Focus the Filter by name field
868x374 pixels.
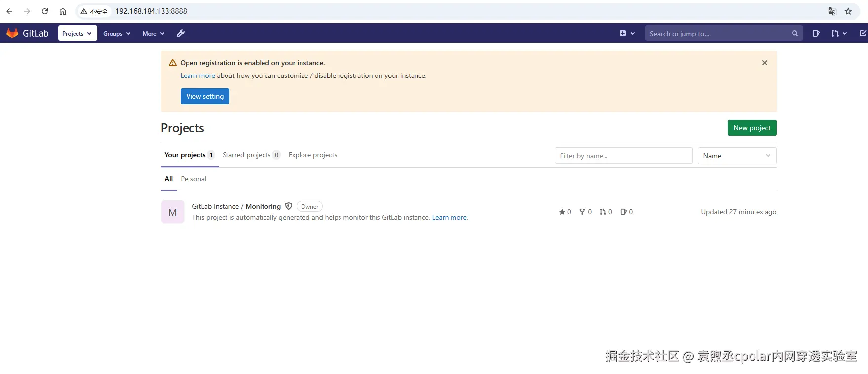(623, 156)
